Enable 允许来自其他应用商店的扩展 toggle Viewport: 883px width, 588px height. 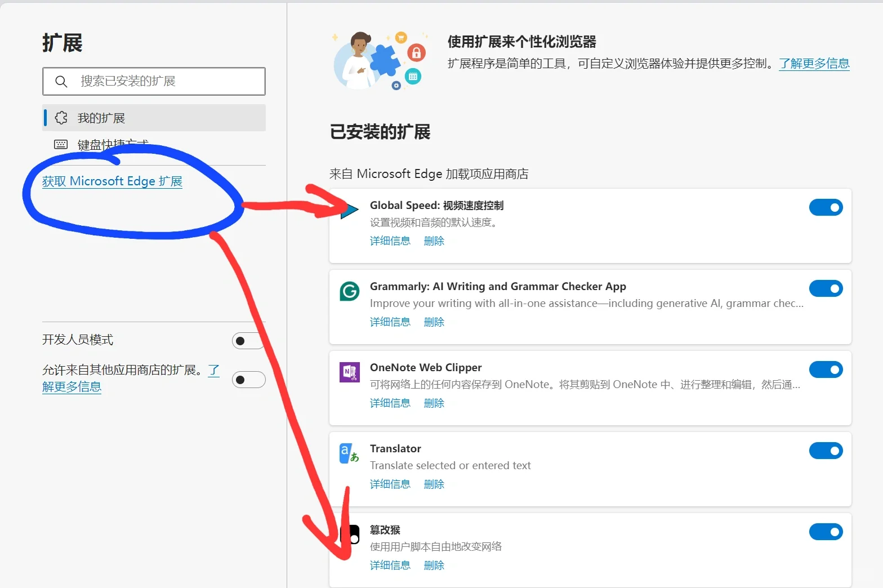(248, 380)
